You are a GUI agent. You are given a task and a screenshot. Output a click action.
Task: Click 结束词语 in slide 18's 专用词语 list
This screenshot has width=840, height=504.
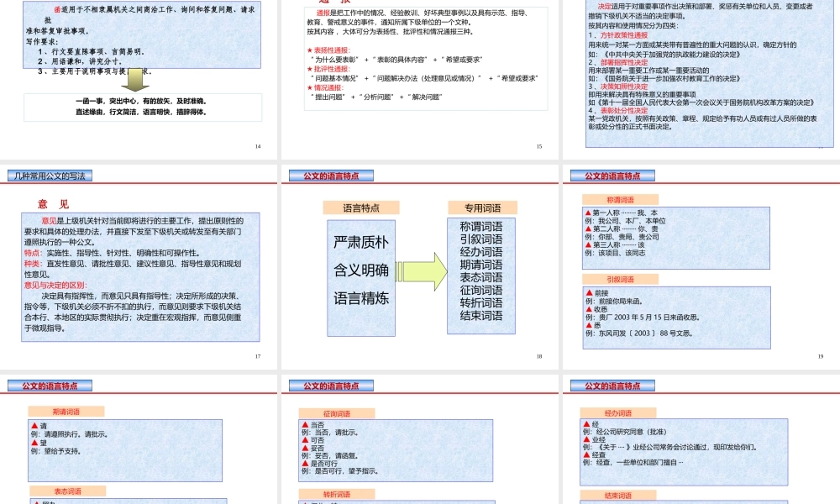click(481, 316)
